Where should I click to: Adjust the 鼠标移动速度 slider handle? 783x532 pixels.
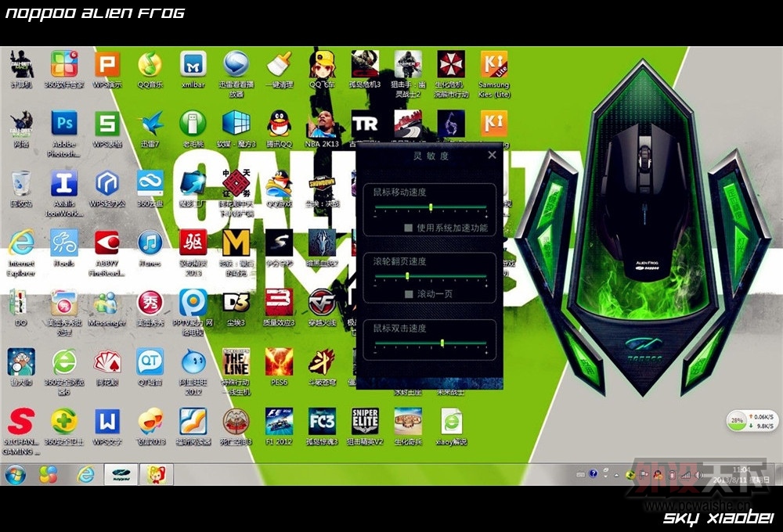(431, 207)
